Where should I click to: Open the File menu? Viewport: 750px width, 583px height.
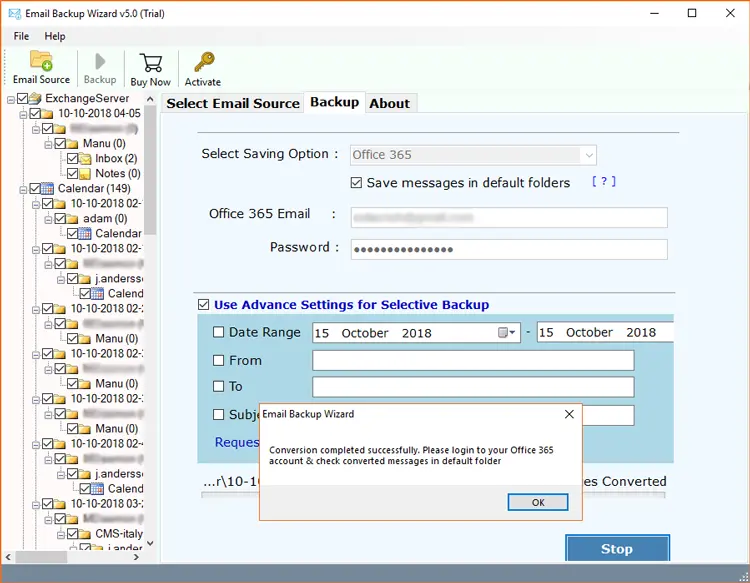21,36
